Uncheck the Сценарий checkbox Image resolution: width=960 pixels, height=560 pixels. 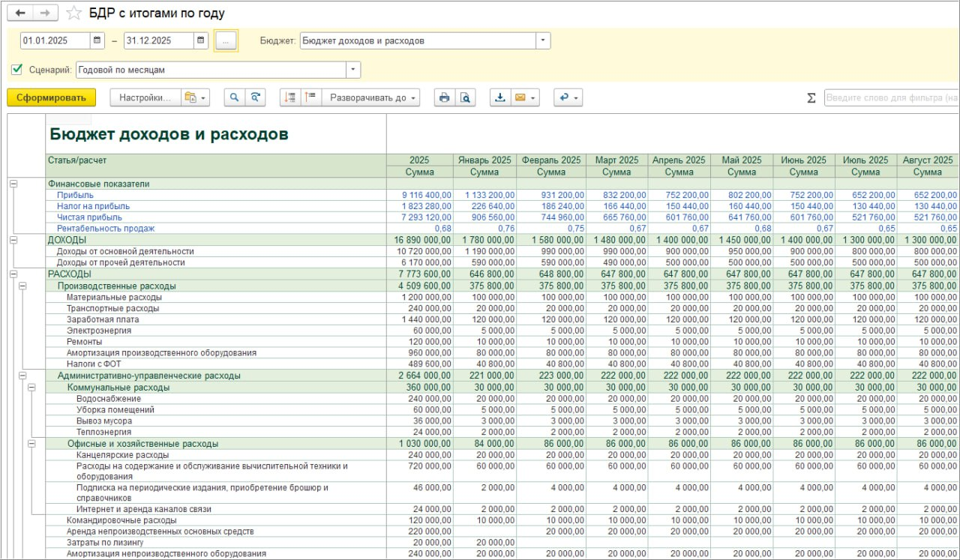tap(17, 70)
